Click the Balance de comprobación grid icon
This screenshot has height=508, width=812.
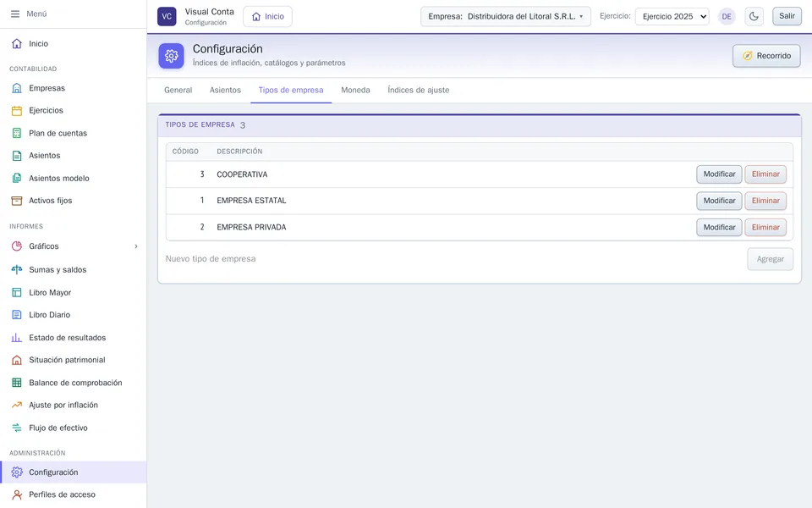coord(17,383)
